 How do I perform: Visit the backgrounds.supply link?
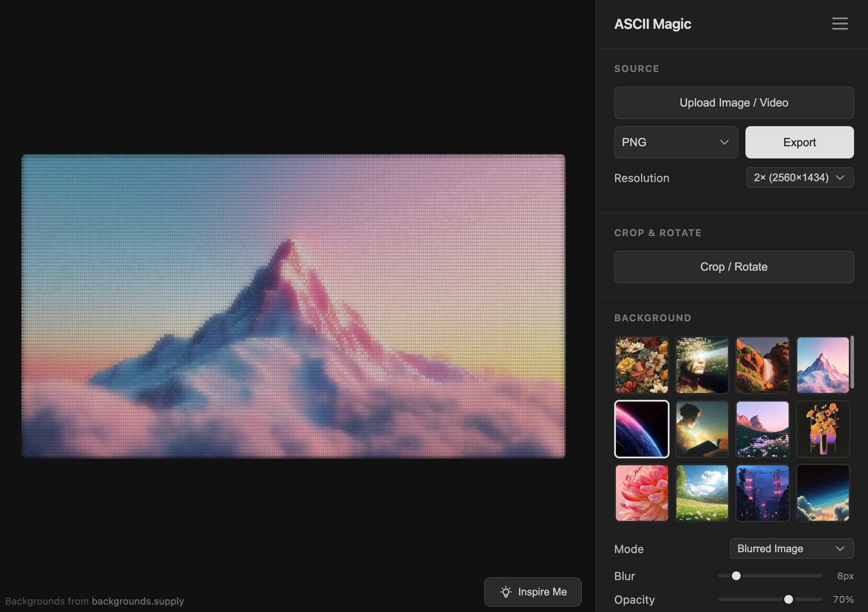138,602
